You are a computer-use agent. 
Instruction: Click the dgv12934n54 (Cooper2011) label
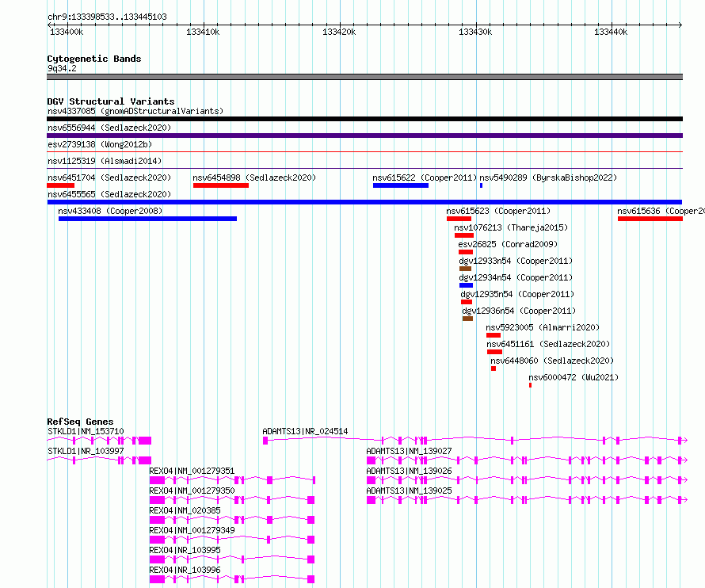(x=516, y=277)
